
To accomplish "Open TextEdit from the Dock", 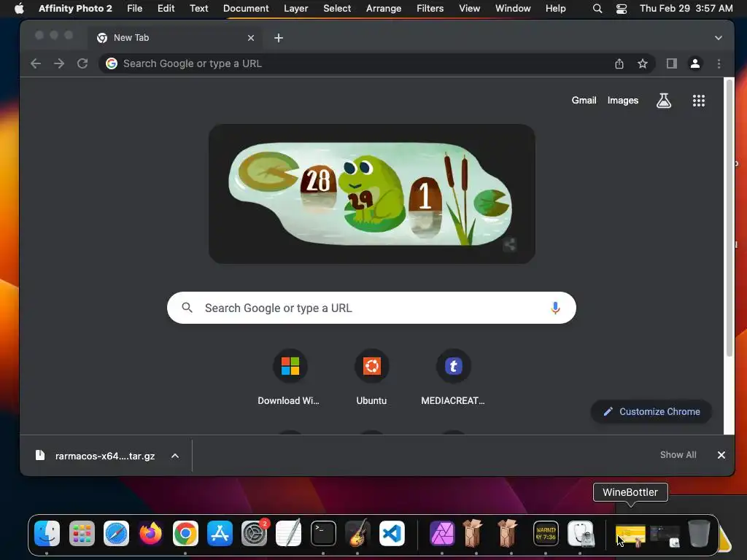I will point(289,533).
